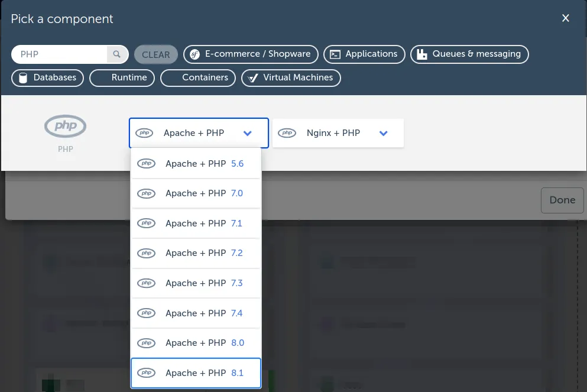
Task: Click the search magnifier icon
Action: pos(116,54)
